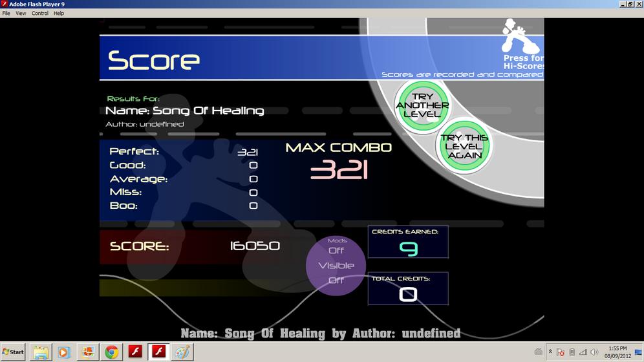Toggle the bottom Off mod setting
Viewport: 644px width, 362px height.
pos(336,281)
